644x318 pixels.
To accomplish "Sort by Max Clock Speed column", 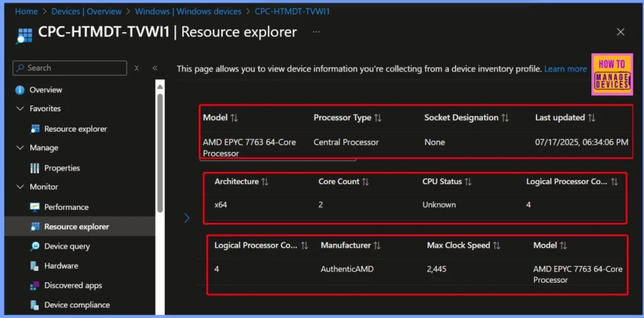I will [x=497, y=246].
